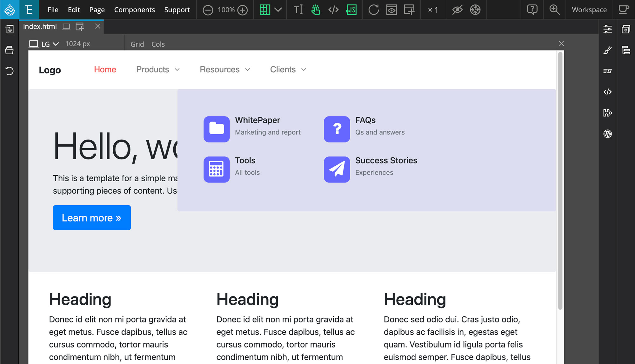The height and width of the screenshot is (364, 635).
Task: Refresh the page with reload icon
Action: [374, 10]
